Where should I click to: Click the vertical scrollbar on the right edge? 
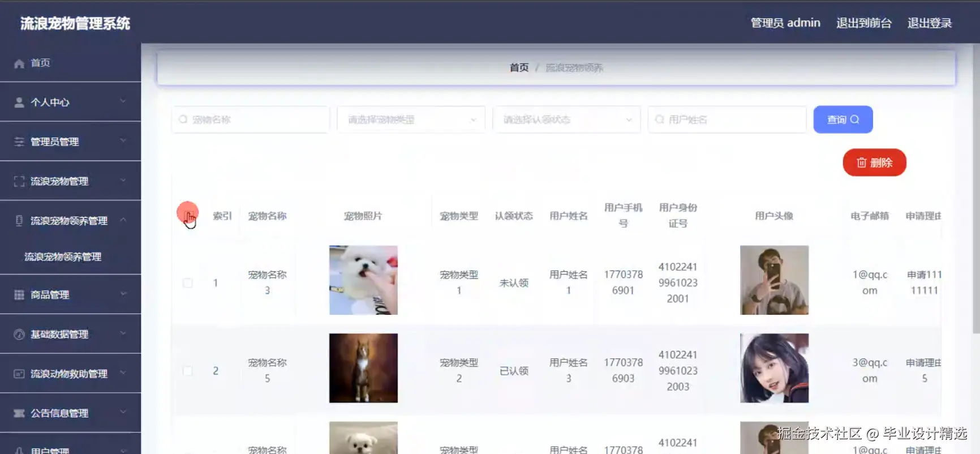(x=976, y=189)
